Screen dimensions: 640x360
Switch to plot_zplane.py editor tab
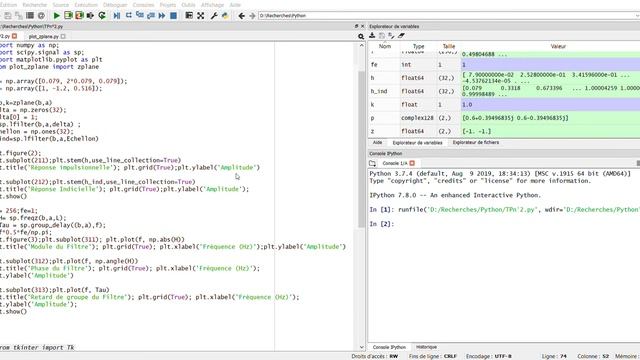tap(44, 36)
